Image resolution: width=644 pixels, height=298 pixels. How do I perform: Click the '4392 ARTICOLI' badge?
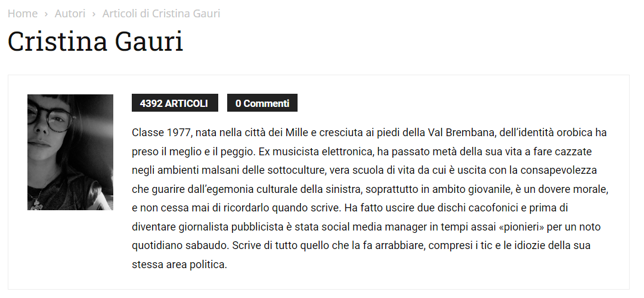[174, 103]
